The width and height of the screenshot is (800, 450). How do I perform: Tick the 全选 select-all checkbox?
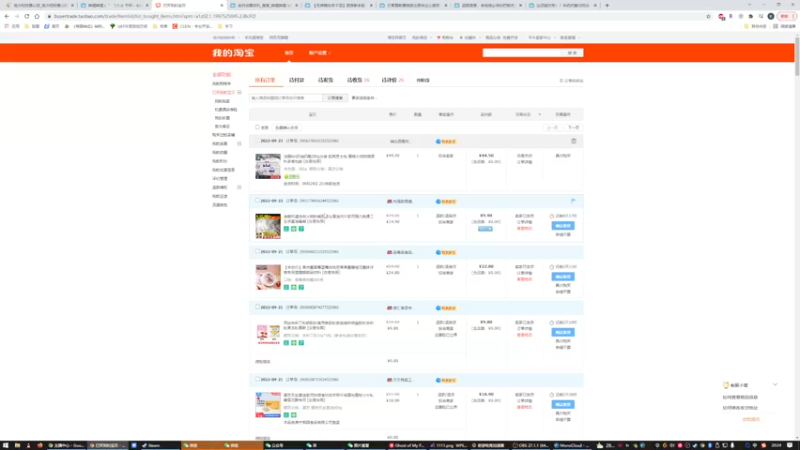[258, 128]
